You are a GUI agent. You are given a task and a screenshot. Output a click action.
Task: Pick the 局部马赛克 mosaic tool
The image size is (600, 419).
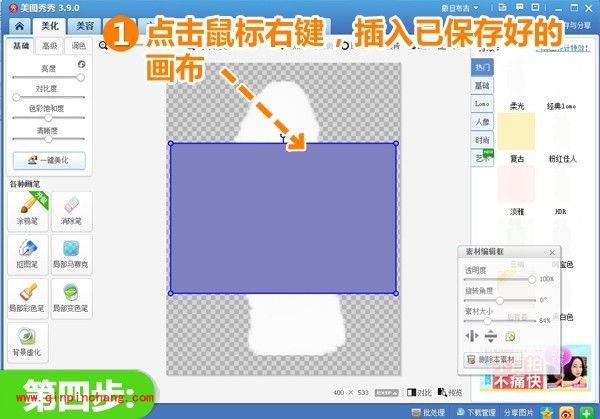coord(71,253)
